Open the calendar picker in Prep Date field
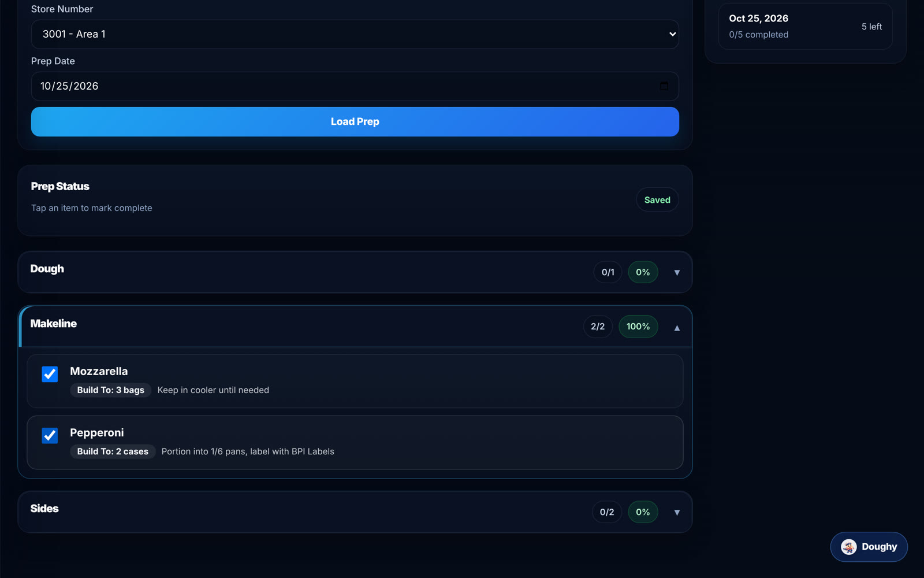The image size is (924, 578). 664,86
